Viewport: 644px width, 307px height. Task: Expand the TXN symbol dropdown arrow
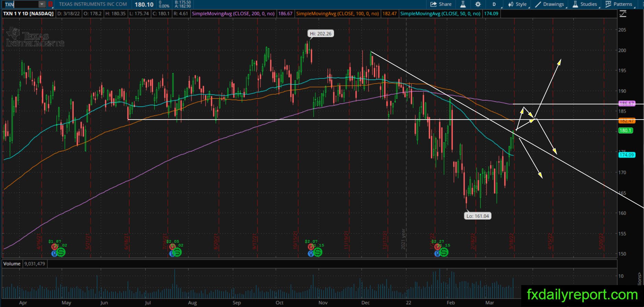pyautogui.click(x=42, y=4)
